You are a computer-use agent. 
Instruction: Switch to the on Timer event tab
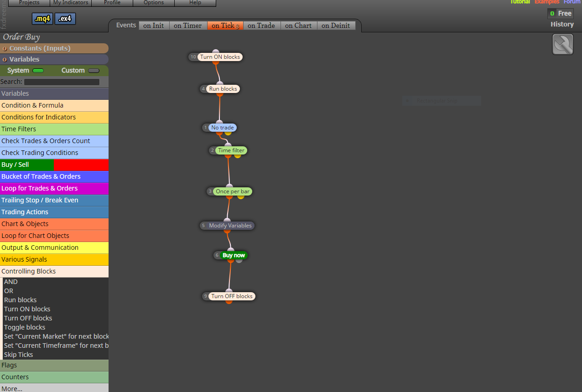[x=188, y=26]
